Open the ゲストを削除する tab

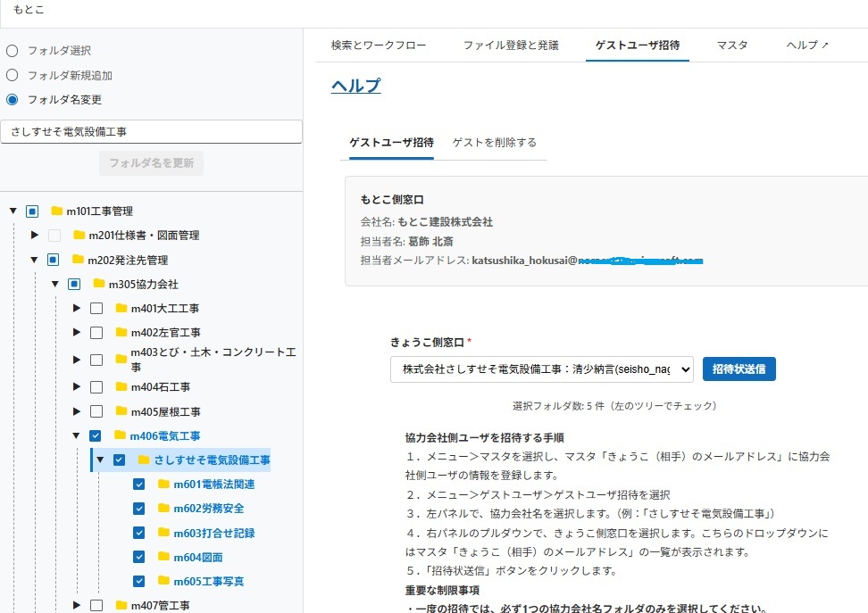(x=494, y=143)
